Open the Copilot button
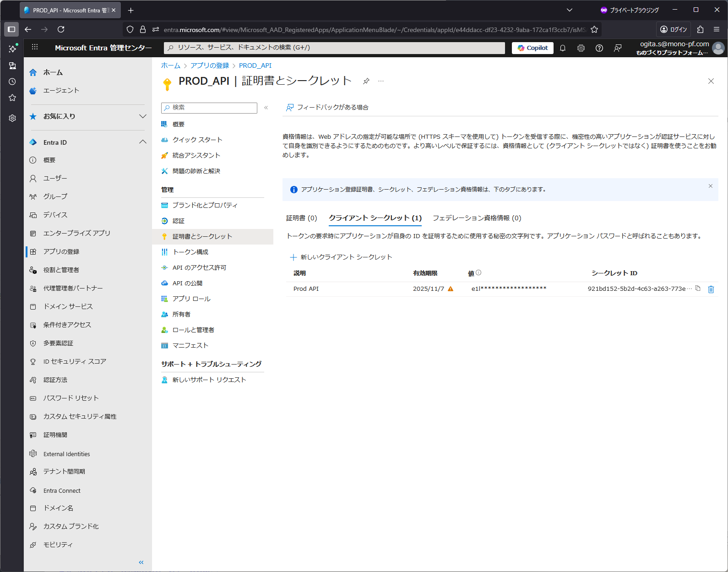 click(532, 48)
